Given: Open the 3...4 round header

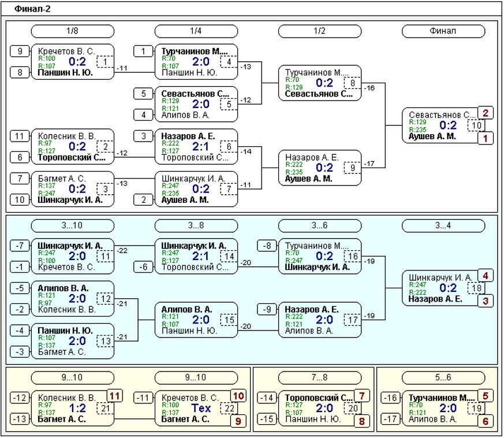Looking at the screenshot, I should (443, 225).
